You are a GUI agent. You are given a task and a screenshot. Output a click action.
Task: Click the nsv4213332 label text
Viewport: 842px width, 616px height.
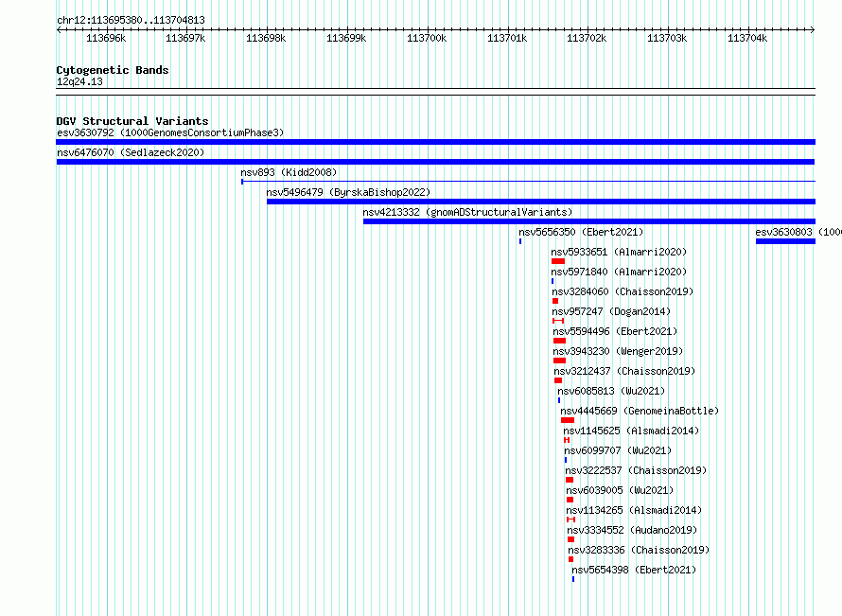[x=467, y=212]
